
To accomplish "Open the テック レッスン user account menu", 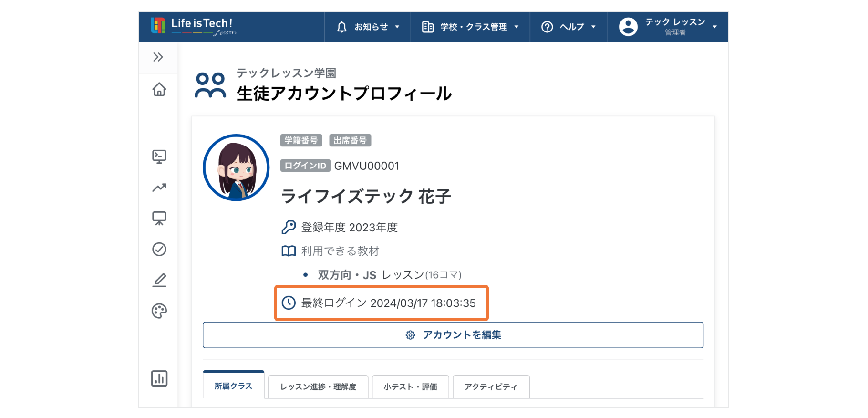I will [x=667, y=27].
